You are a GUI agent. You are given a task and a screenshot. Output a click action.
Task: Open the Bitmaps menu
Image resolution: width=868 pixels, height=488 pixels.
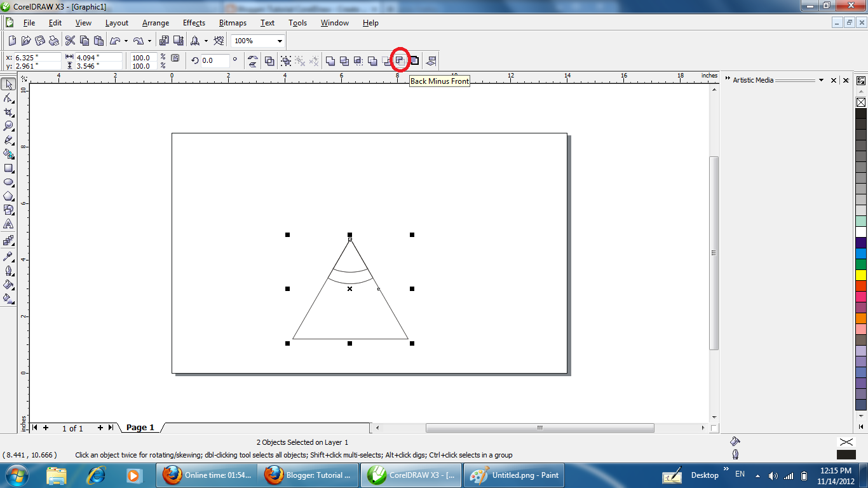pos(233,23)
